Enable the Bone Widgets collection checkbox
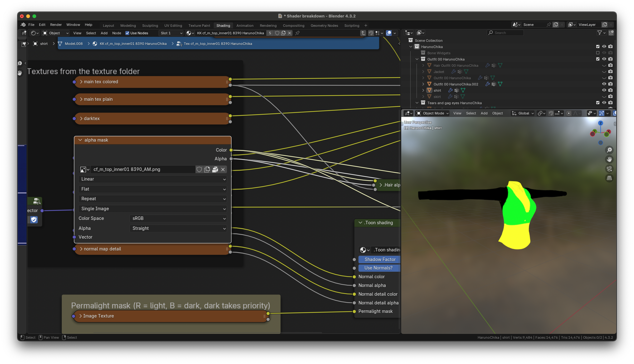The height and width of the screenshot is (364, 634). pos(597,53)
